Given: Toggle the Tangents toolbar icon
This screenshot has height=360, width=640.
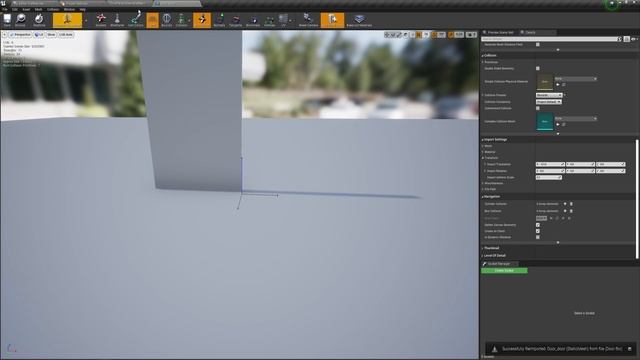Looking at the screenshot, I should tap(236, 20).
